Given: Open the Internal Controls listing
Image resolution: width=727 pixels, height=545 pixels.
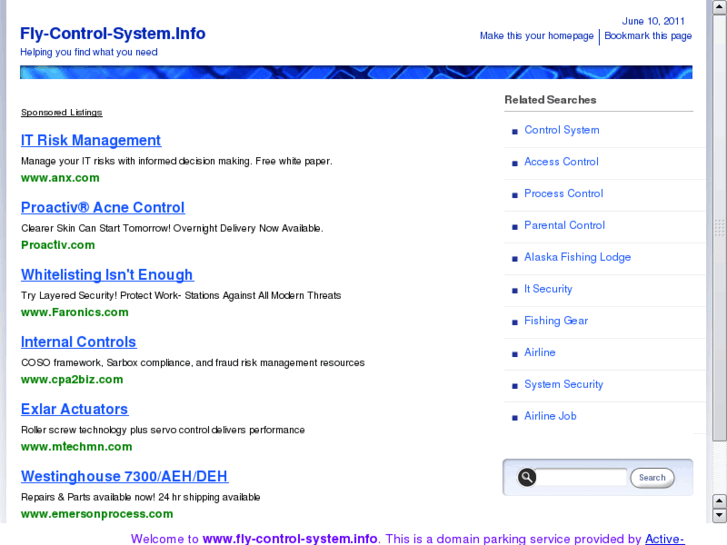Looking at the screenshot, I should [x=79, y=342].
